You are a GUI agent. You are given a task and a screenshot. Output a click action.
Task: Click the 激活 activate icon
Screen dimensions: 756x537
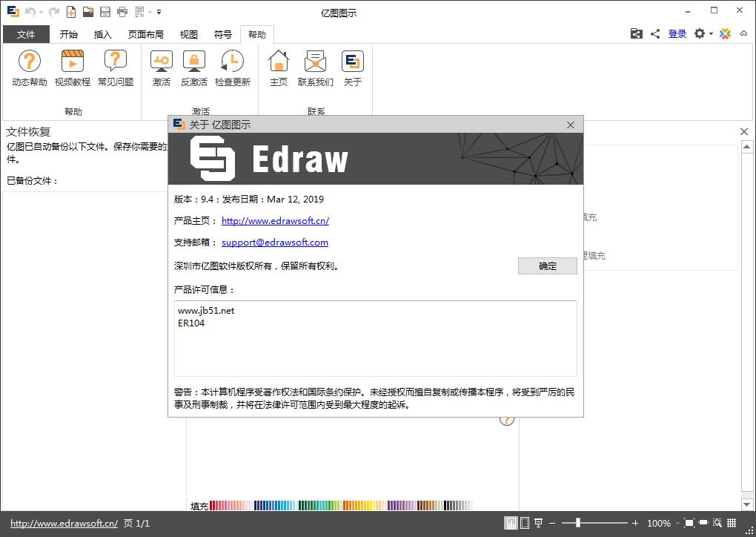tap(162, 68)
